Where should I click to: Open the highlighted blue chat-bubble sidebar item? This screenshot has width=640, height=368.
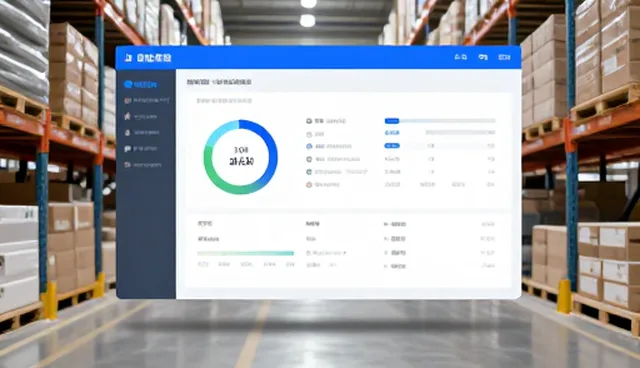pyautogui.click(x=140, y=84)
